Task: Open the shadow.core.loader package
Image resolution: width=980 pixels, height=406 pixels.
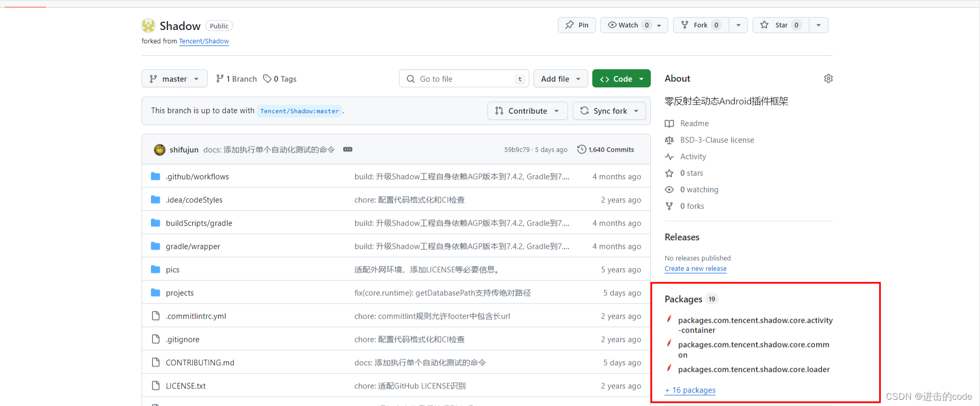Action: coord(754,369)
